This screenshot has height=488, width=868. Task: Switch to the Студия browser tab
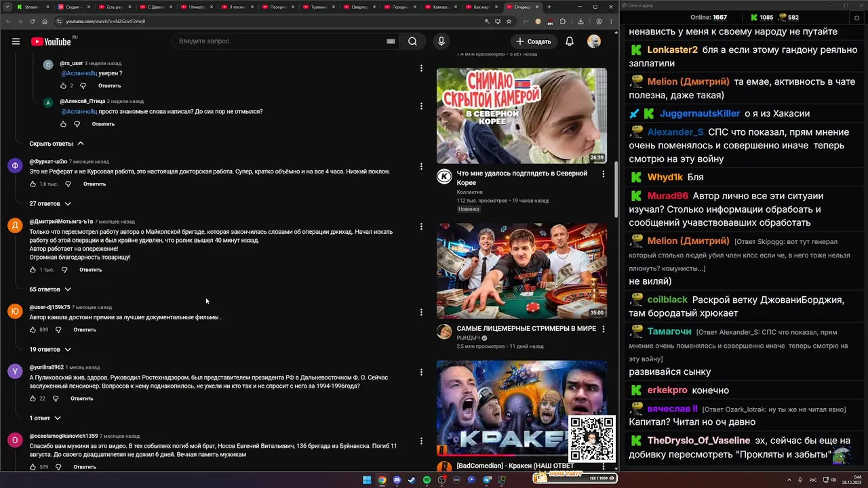tap(73, 7)
